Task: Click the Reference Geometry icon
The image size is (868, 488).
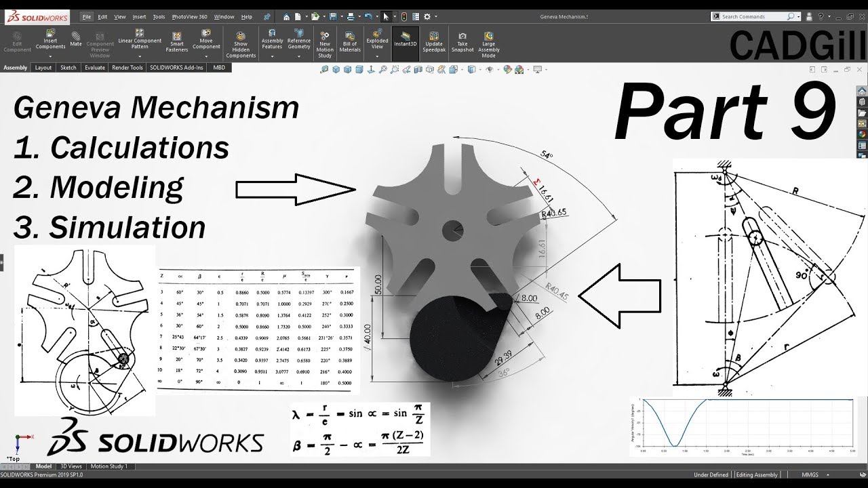Action: (299, 33)
